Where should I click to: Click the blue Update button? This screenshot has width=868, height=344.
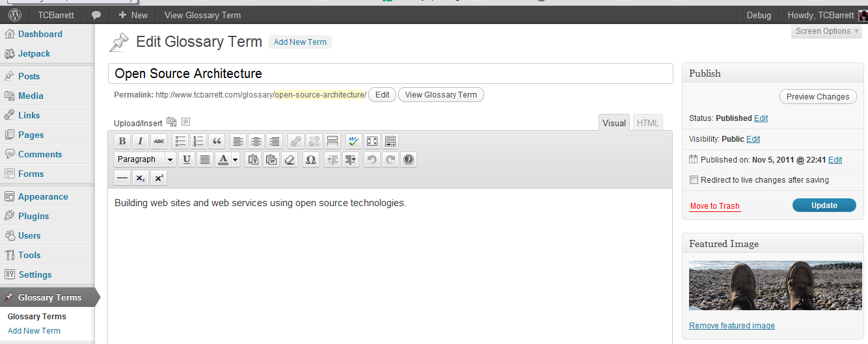[x=824, y=205]
